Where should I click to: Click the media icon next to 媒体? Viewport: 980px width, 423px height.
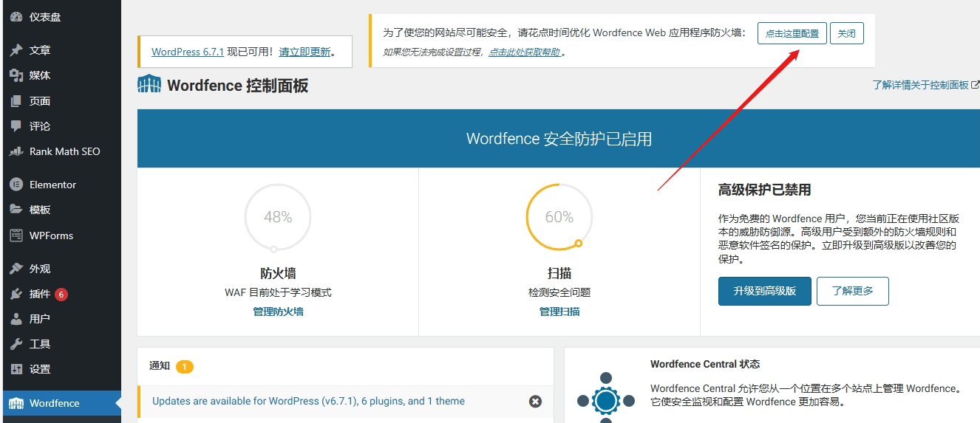click(x=16, y=75)
